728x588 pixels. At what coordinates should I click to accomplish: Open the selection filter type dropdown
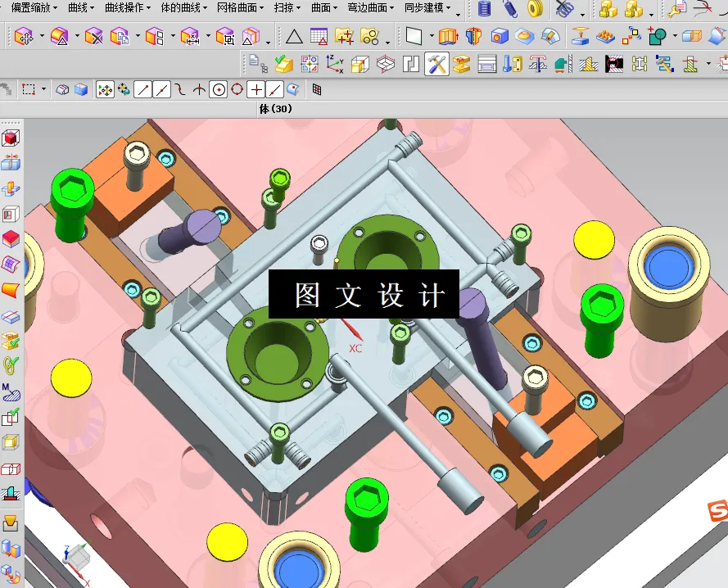click(x=43, y=90)
